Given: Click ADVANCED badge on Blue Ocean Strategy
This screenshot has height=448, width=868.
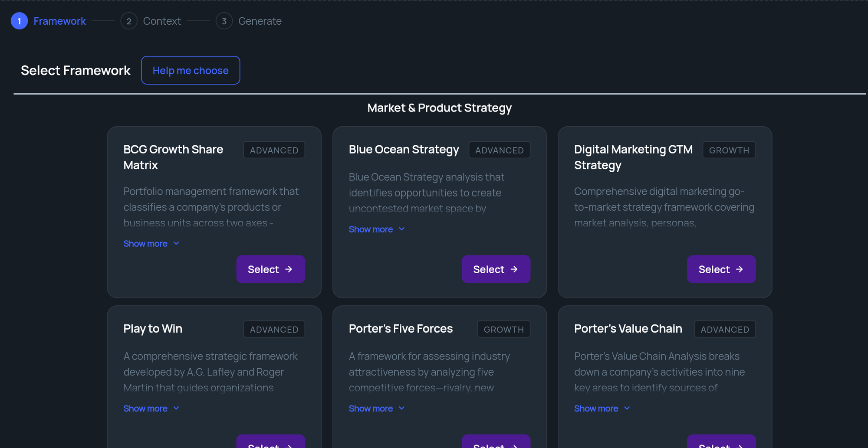Looking at the screenshot, I should (x=499, y=150).
